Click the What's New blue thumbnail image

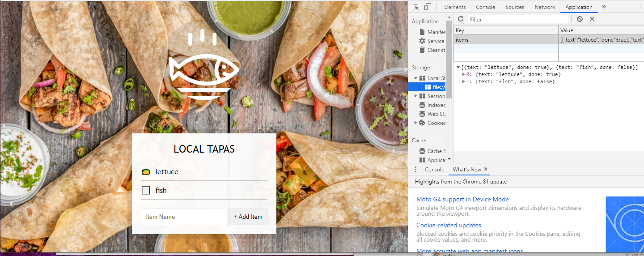click(x=625, y=224)
